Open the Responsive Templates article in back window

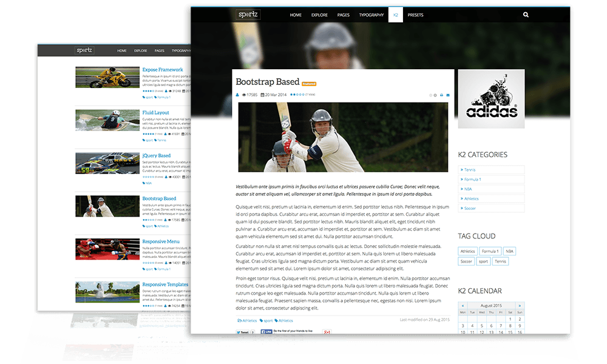coord(165,285)
